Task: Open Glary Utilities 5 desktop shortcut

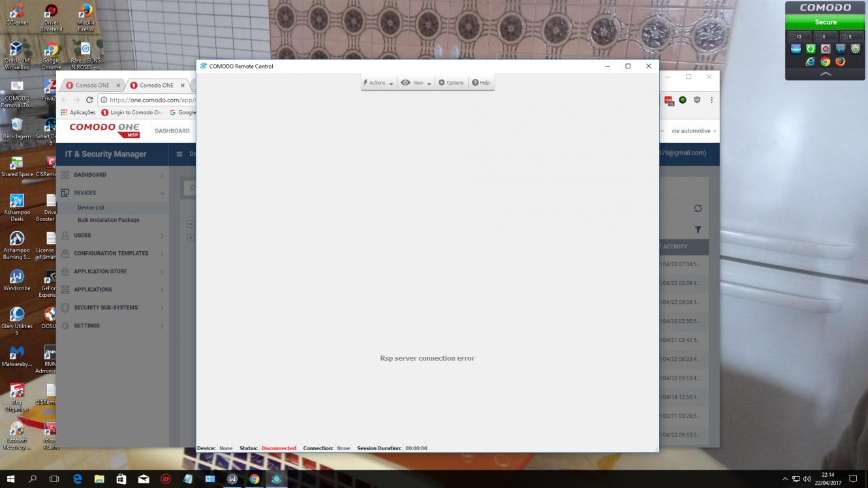Action: click(17, 320)
